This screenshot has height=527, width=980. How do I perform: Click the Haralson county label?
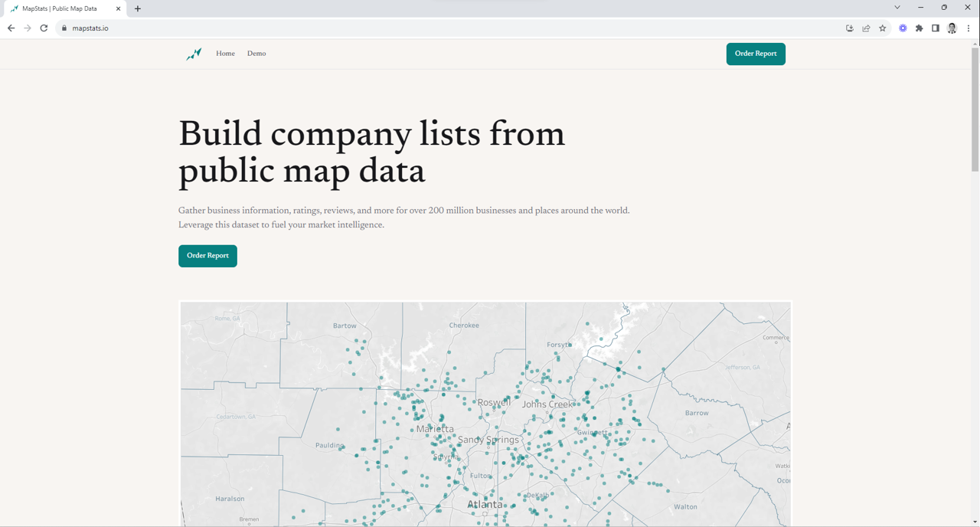230,499
